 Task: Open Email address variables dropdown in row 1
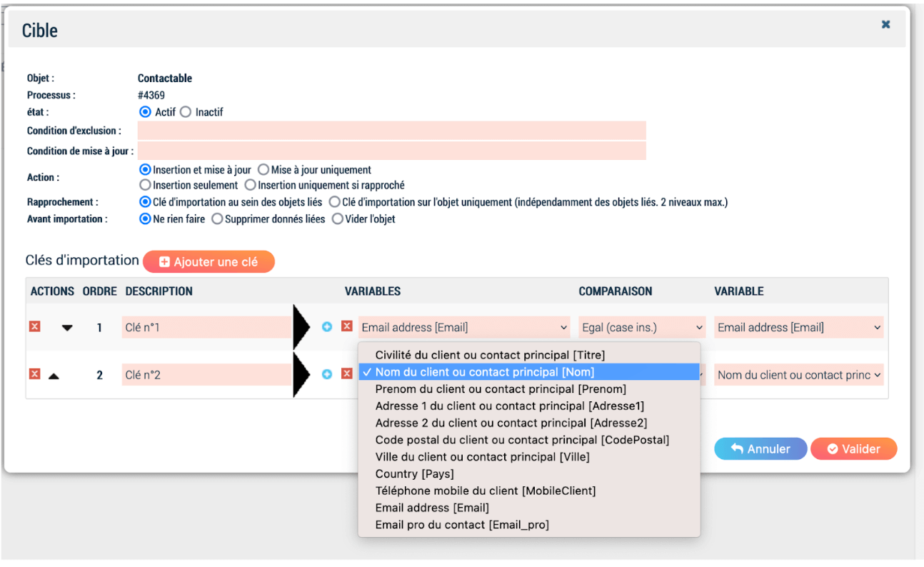point(464,327)
